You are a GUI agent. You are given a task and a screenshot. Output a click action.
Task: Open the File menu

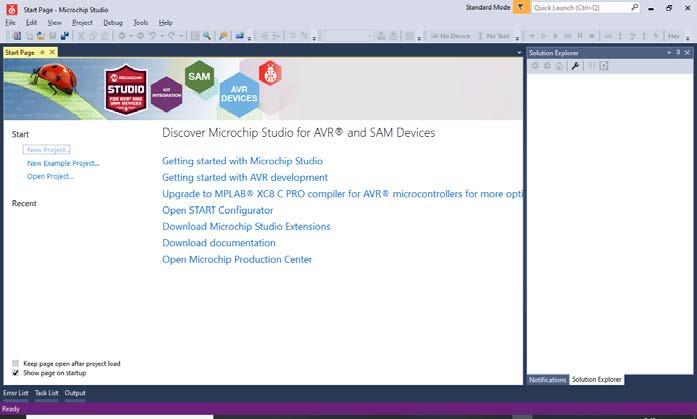(x=10, y=22)
